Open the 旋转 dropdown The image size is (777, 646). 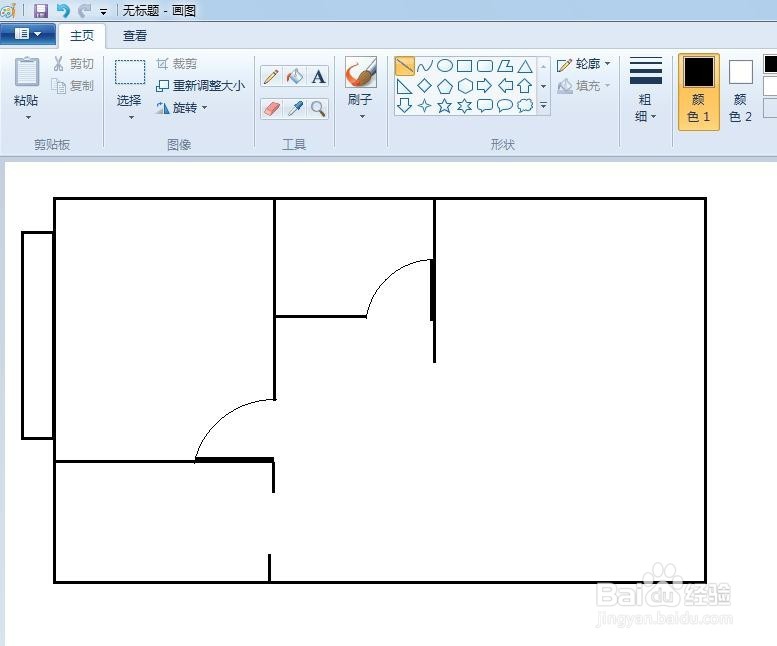[x=181, y=108]
